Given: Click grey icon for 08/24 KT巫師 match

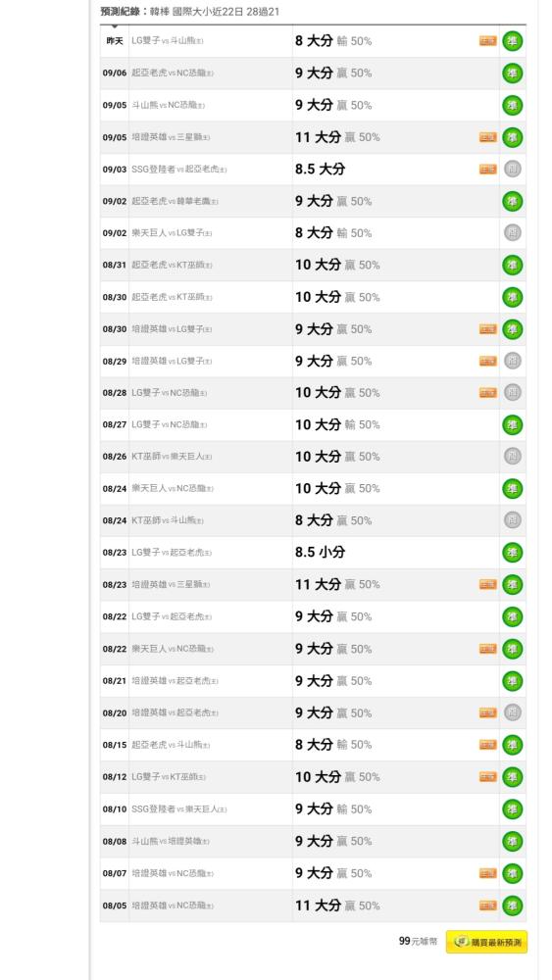Looking at the screenshot, I should pos(512,520).
